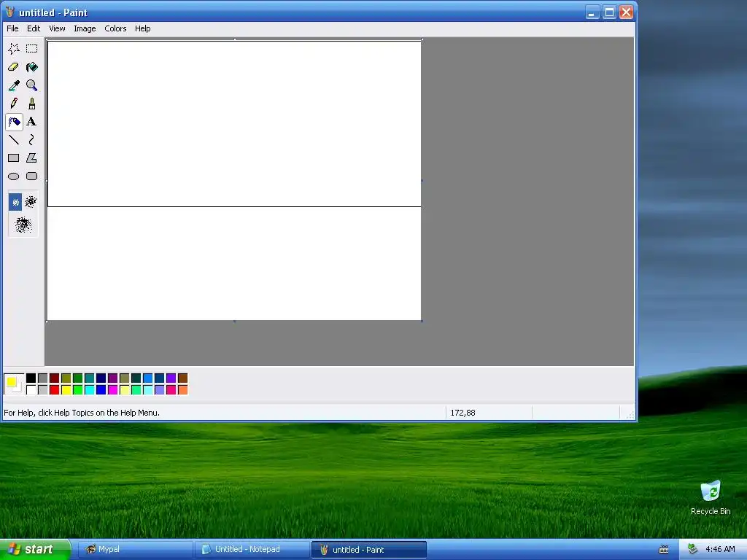Select the Ellipse tool

(14, 176)
